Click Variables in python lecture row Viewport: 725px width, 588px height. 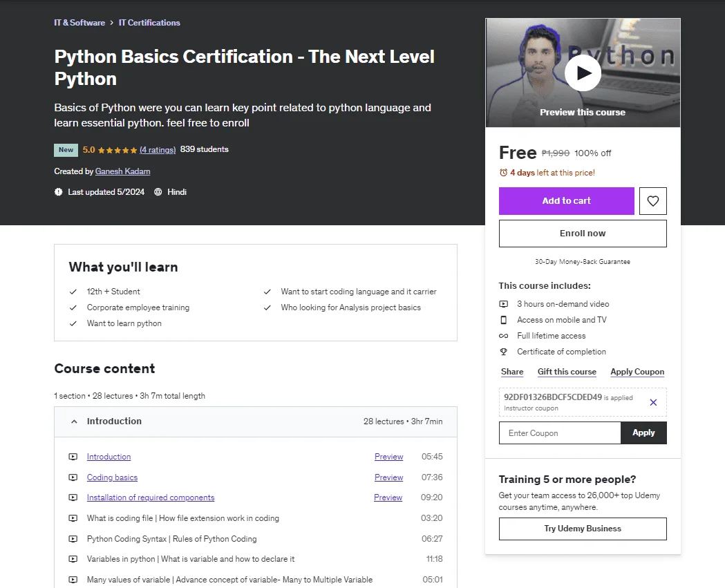click(x=256, y=559)
